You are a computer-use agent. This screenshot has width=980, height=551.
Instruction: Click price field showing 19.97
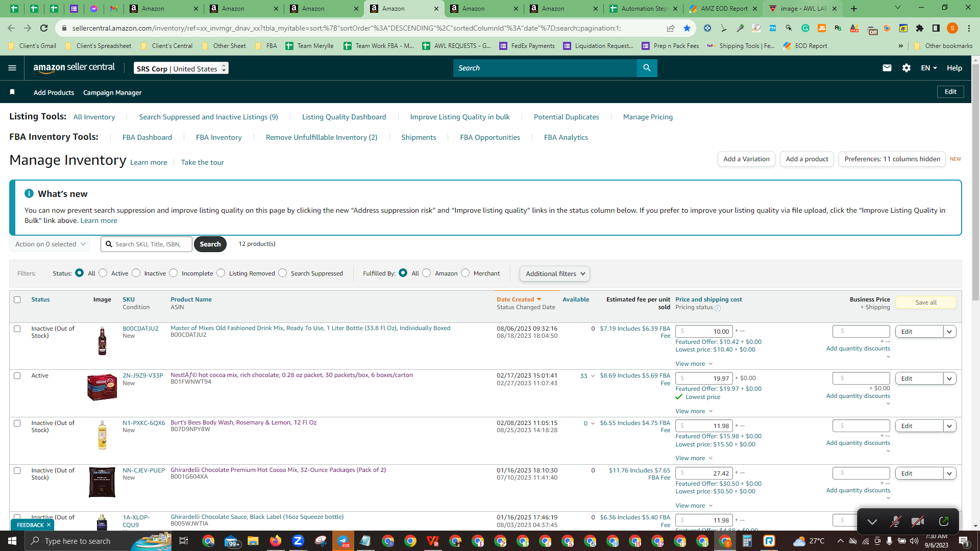click(704, 379)
